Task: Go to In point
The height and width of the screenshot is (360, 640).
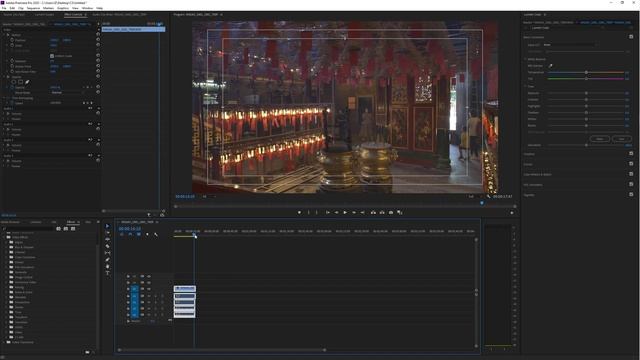Action: 327,212
